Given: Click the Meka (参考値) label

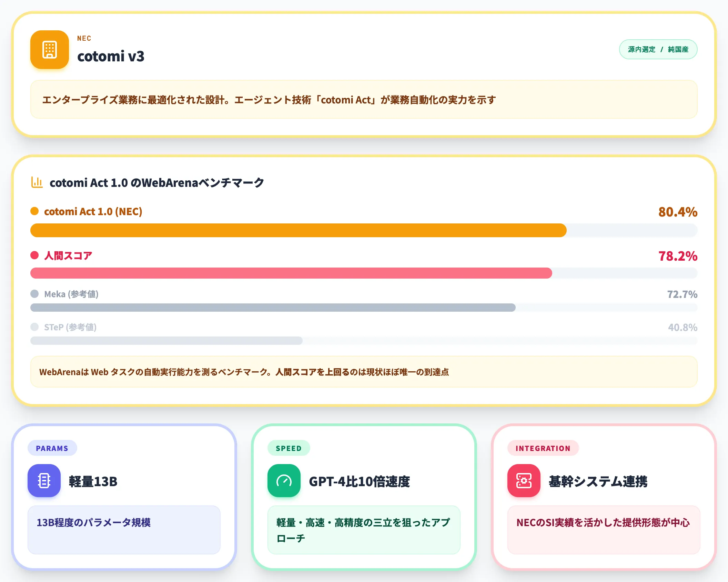Looking at the screenshot, I should point(71,294).
